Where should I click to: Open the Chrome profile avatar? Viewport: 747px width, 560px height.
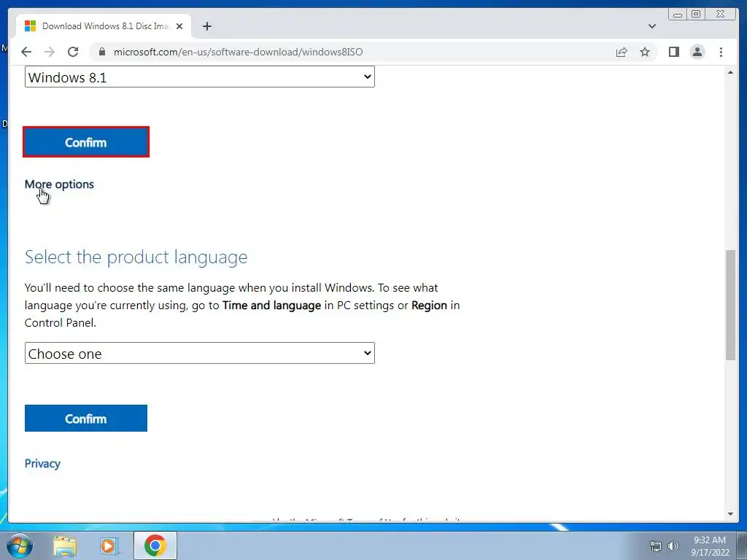[697, 52]
